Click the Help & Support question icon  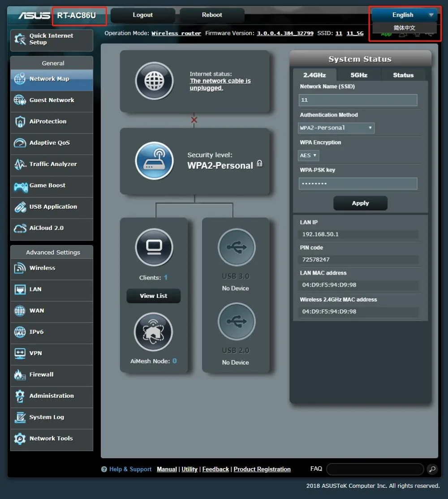point(104,469)
